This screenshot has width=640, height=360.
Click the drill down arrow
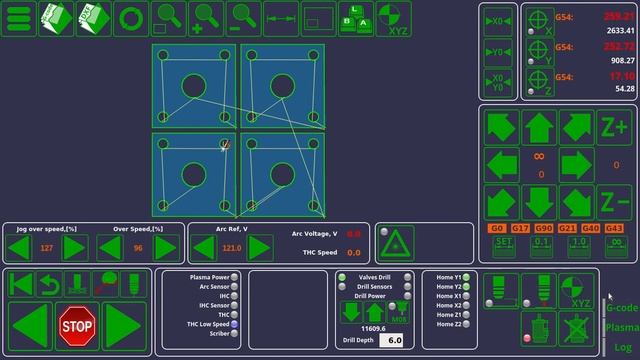(x=351, y=312)
